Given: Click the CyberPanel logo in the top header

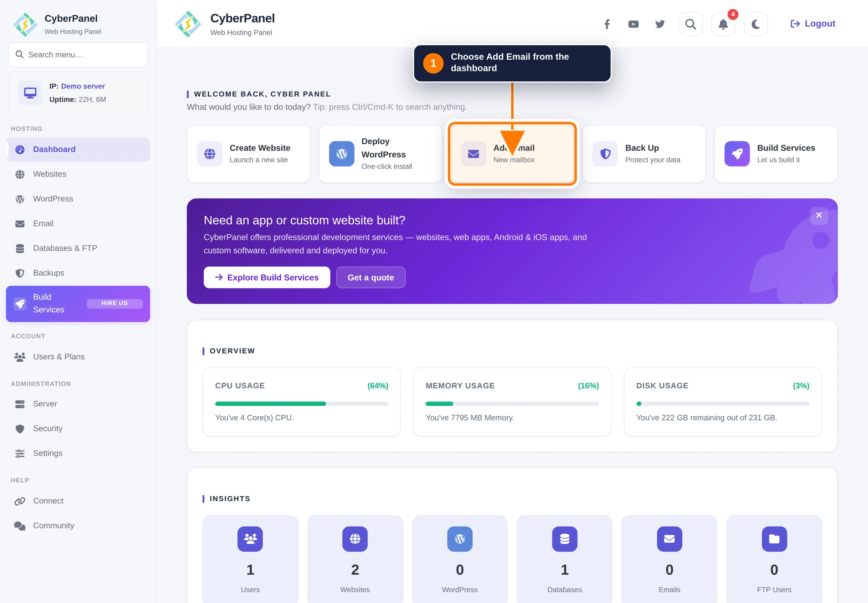Looking at the screenshot, I should [x=188, y=24].
